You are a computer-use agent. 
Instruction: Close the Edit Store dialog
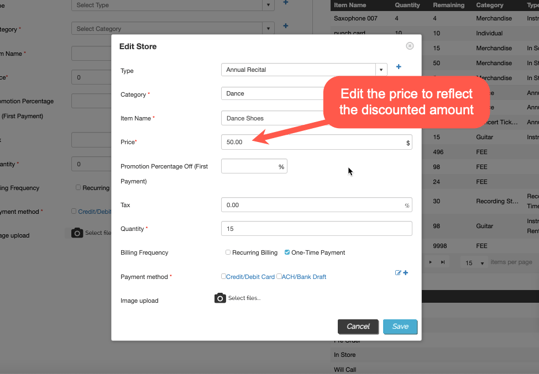point(409,46)
